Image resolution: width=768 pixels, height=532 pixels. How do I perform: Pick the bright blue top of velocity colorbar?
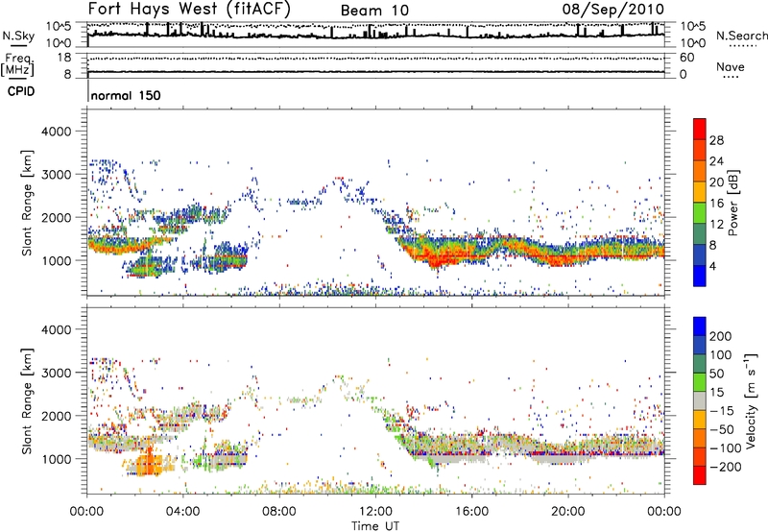[700, 326]
